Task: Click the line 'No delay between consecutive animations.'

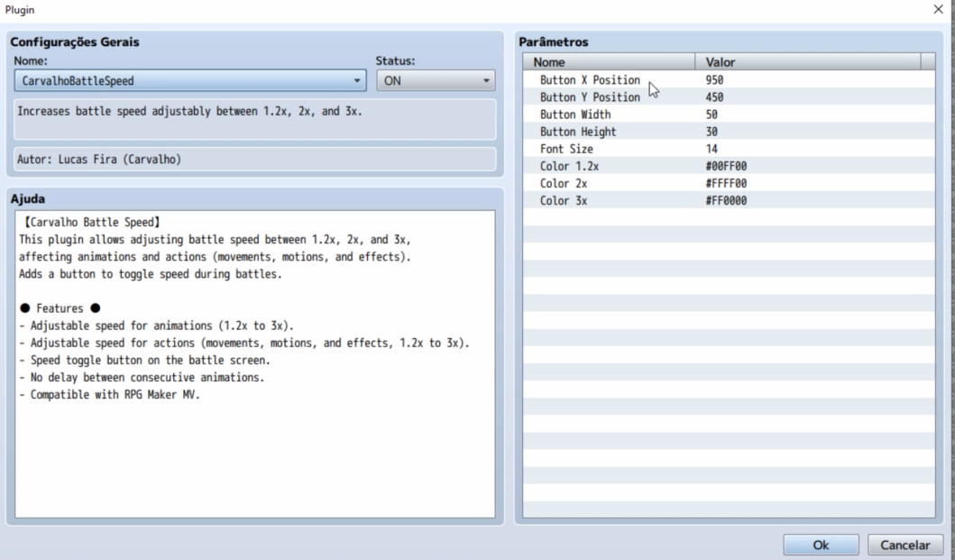Action: point(142,378)
